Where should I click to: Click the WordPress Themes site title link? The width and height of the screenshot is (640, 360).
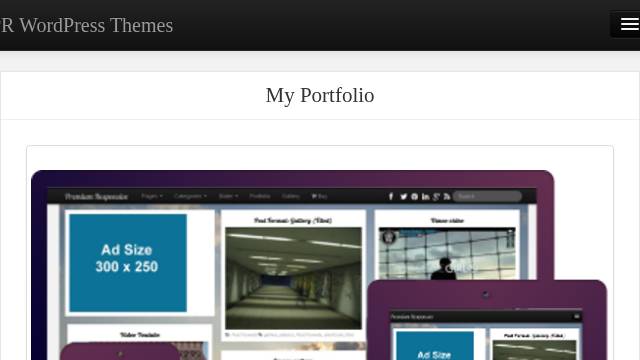point(87,25)
